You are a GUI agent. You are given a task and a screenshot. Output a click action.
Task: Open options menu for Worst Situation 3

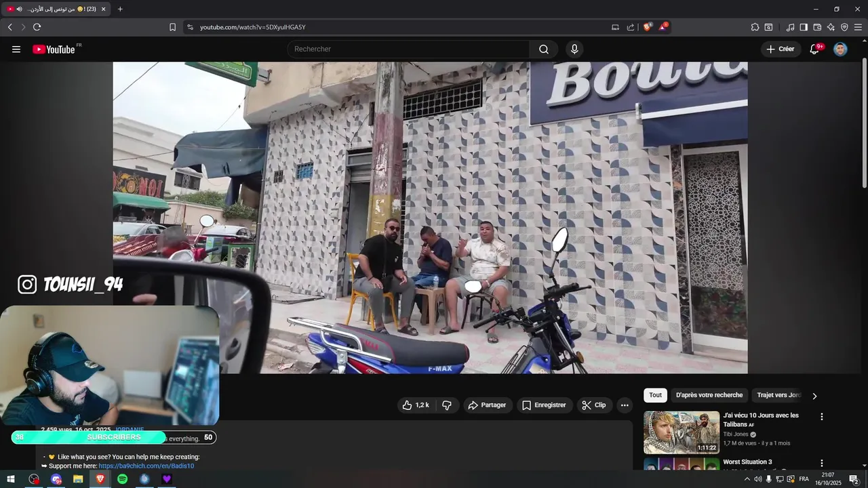tap(822, 464)
